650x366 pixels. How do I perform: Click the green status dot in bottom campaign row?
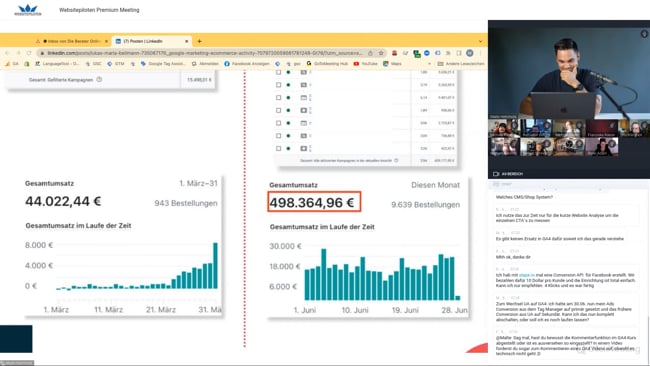coord(289,148)
